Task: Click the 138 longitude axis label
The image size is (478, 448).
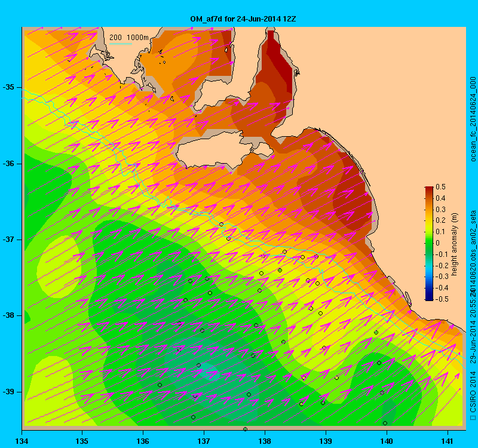Action: point(265,441)
